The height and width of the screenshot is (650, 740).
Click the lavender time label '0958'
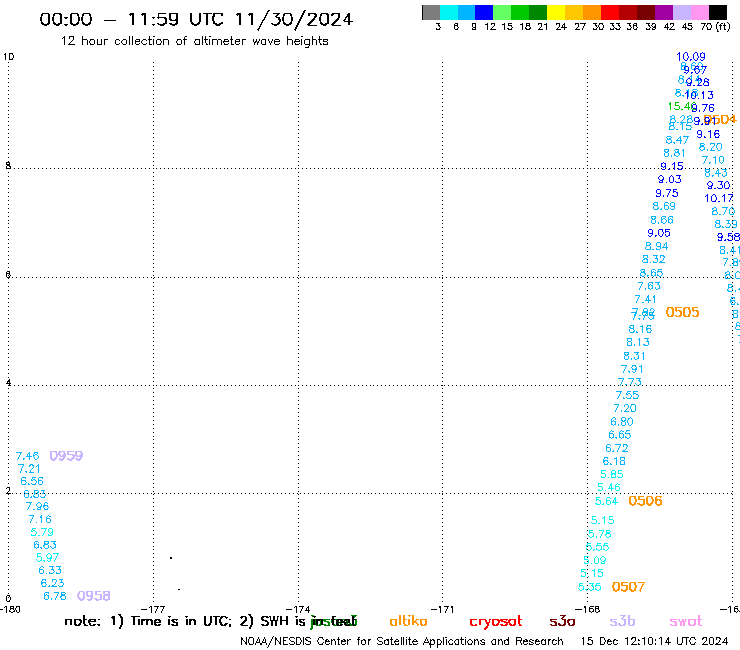[93, 596]
